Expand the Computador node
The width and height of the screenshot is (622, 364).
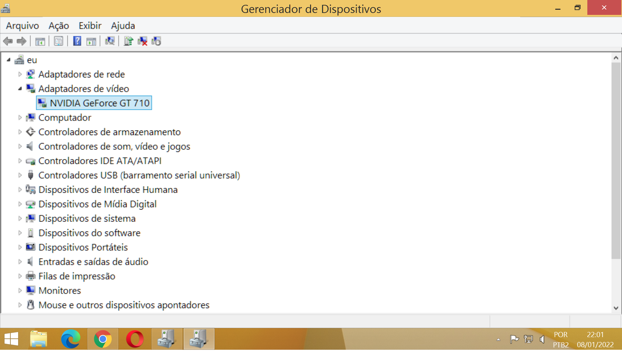(x=20, y=118)
